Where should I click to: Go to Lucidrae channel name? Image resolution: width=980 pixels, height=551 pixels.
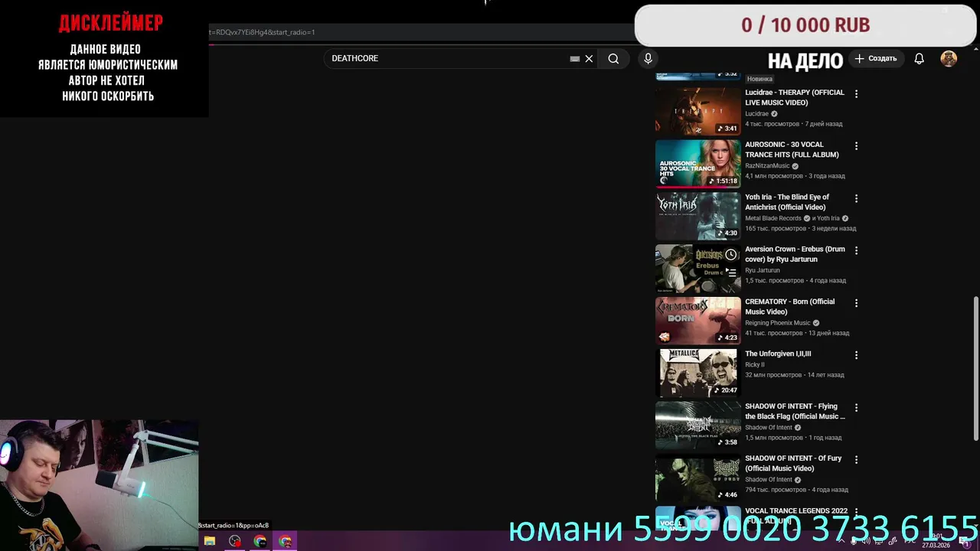[x=757, y=113]
